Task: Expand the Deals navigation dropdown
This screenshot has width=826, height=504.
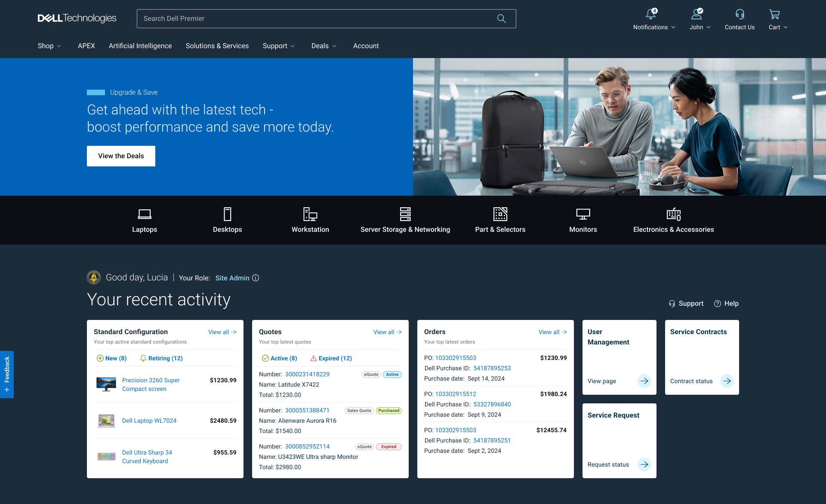Action: point(324,46)
